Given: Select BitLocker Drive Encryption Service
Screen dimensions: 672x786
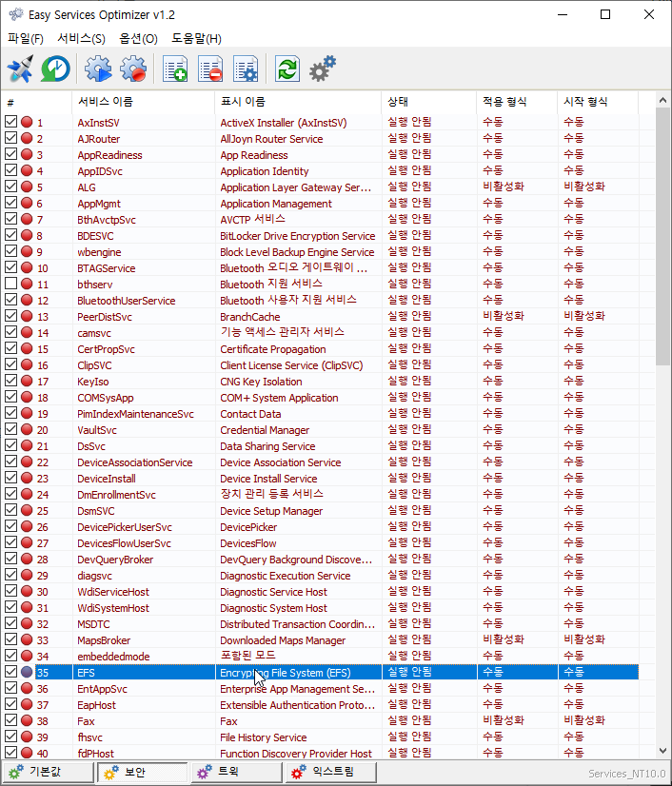Looking at the screenshot, I should (297, 236).
